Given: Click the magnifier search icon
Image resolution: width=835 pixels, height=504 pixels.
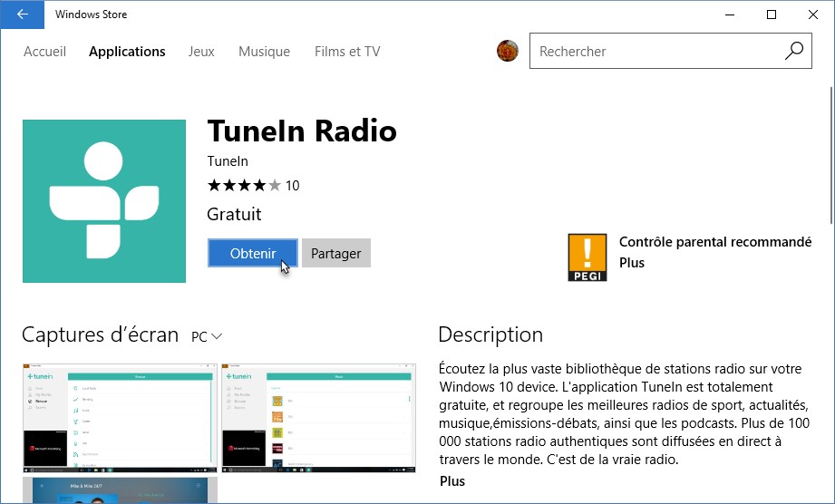Looking at the screenshot, I should coord(793,51).
